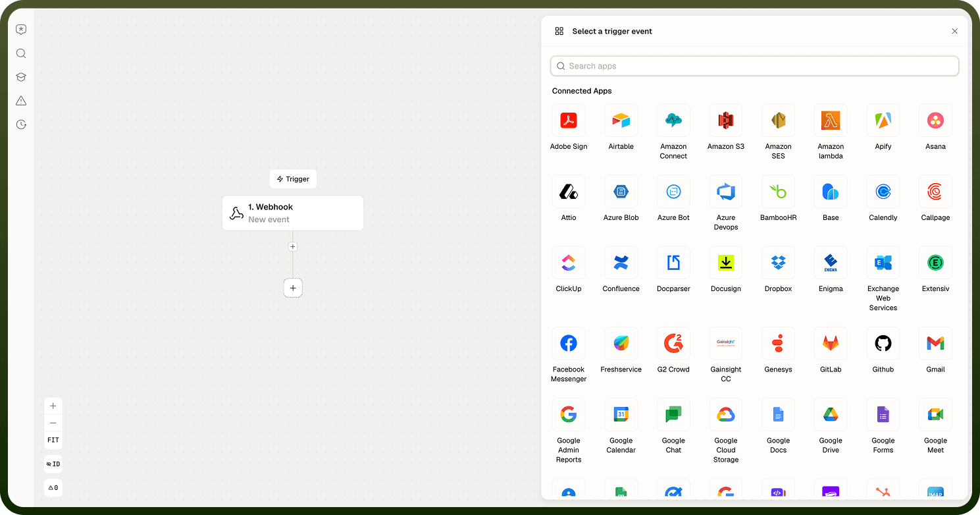This screenshot has width=980, height=515.
Task: Open the search icon in left sidebar
Action: (21, 53)
